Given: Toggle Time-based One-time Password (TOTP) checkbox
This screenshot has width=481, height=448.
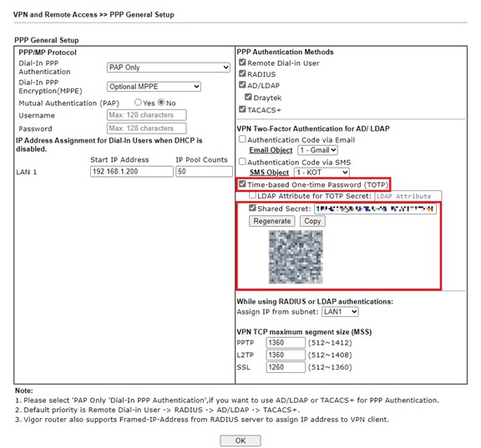Looking at the screenshot, I should [242, 184].
